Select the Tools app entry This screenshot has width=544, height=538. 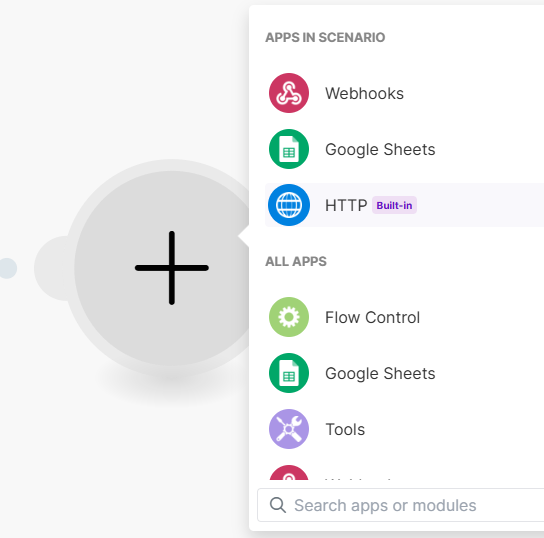pyautogui.click(x=405, y=429)
